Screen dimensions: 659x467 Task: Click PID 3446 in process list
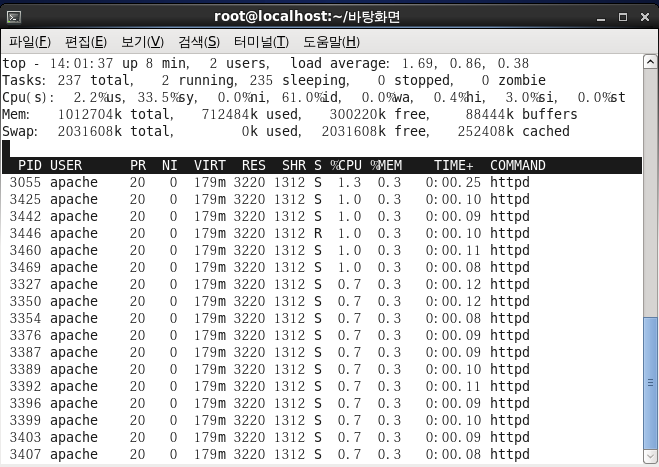click(x=25, y=233)
